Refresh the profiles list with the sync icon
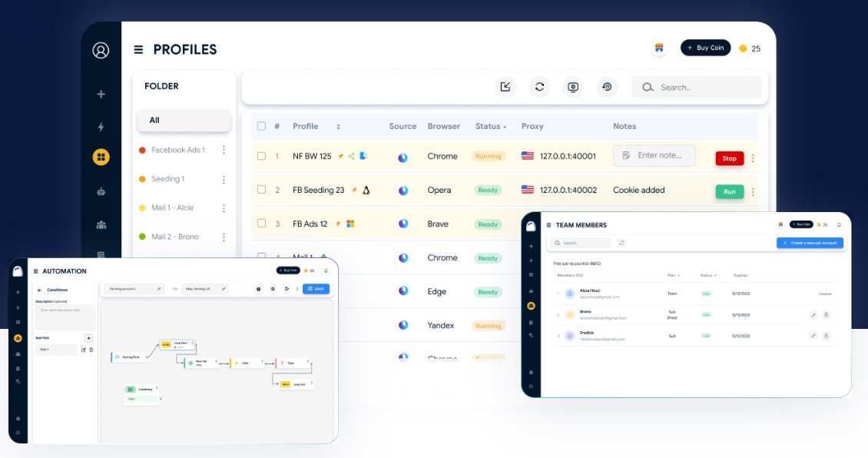This screenshot has height=458, width=868. click(x=539, y=87)
